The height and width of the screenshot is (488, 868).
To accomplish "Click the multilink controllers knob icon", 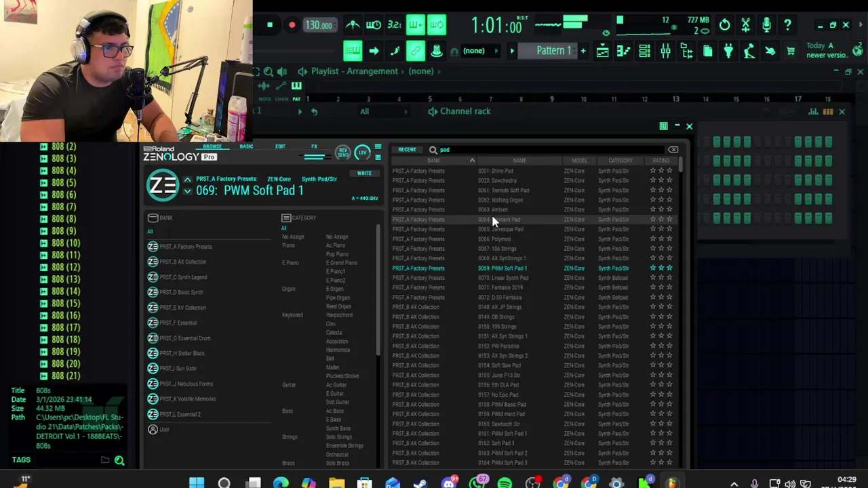I will pos(437,51).
